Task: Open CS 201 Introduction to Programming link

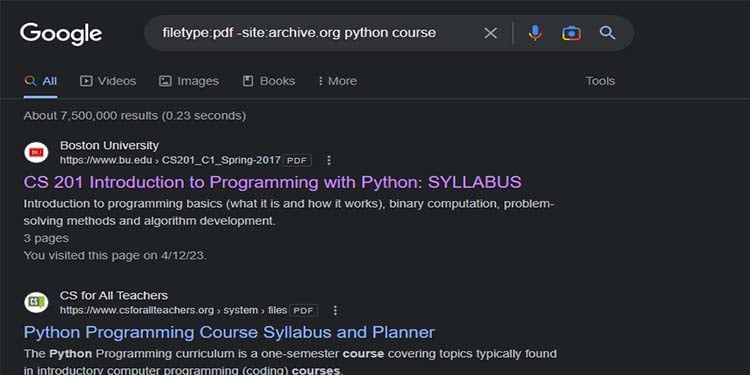Action: [x=272, y=182]
